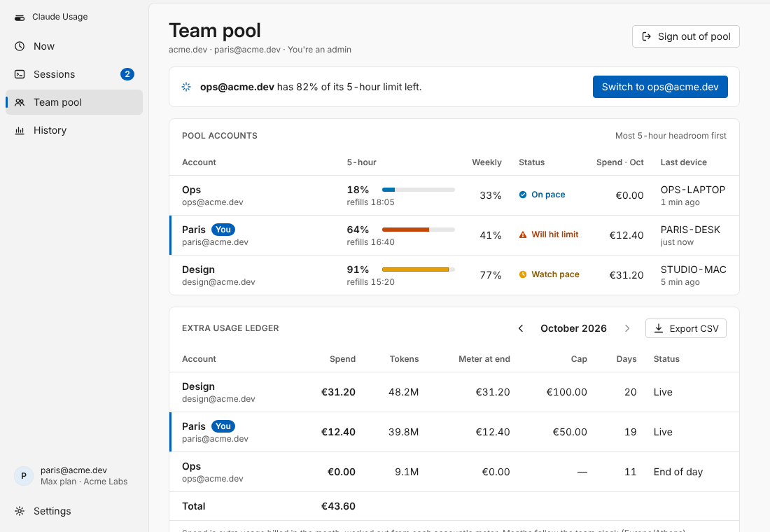The image size is (770, 532).
Task: Select Team pool in sidebar
Action: coord(74,102)
